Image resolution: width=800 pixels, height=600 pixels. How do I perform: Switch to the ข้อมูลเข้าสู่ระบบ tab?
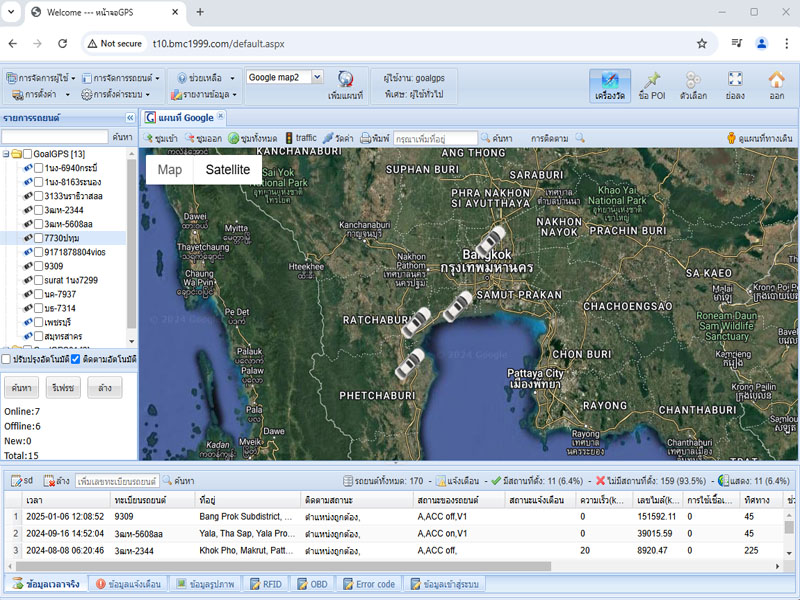click(x=444, y=584)
